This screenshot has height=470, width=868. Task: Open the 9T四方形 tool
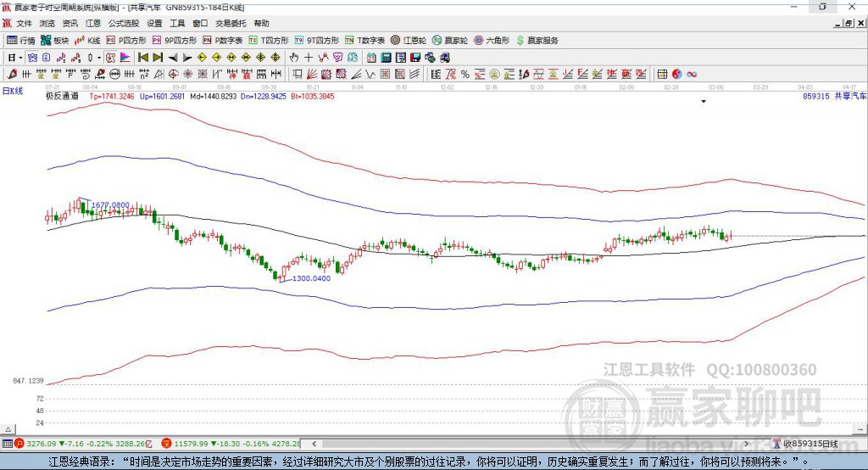tap(317, 41)
